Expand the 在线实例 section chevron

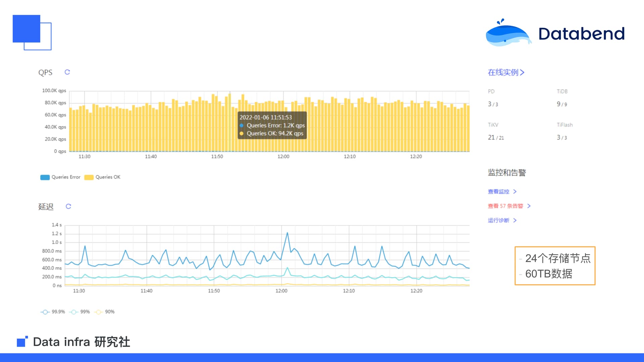(x=522, y=72)
